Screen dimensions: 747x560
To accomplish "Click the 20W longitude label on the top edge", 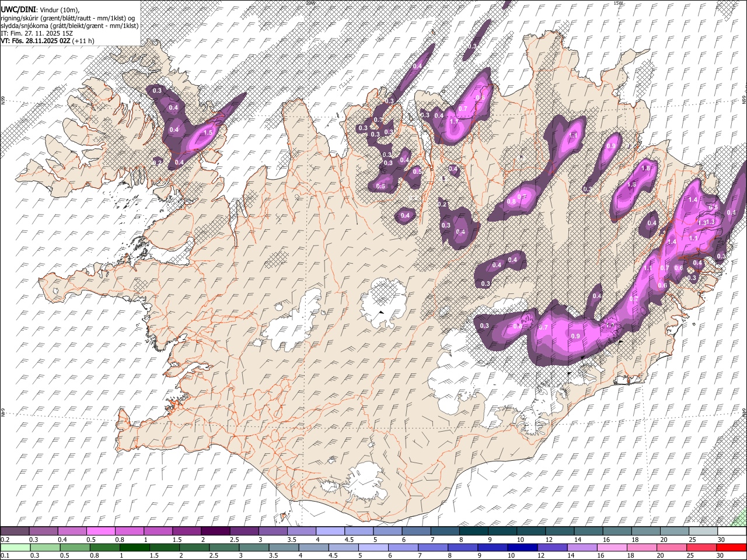I will click(x=310, y=3).
